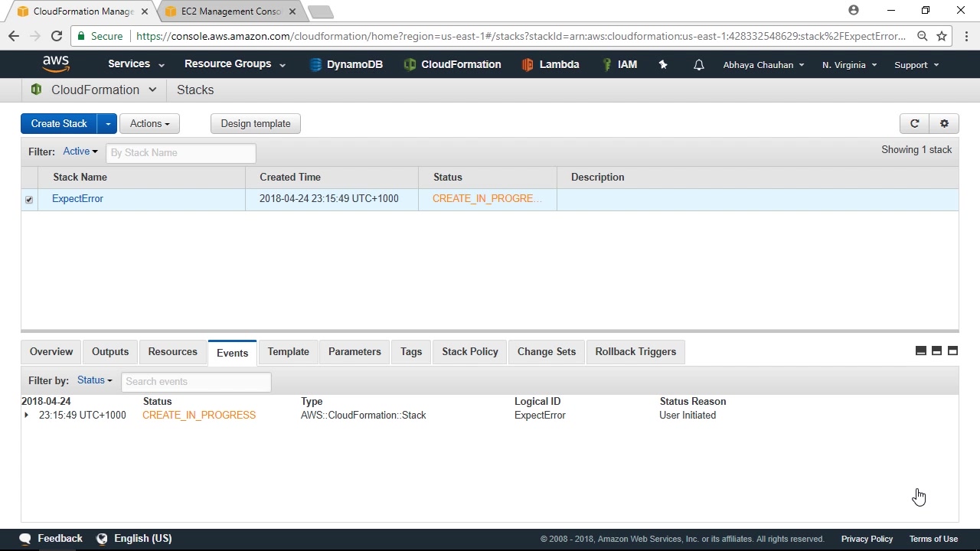The width and height of the screenshot is (980, 551).
Task: Close the EC2 Management Console tab
Action: [x=292, y=11]
